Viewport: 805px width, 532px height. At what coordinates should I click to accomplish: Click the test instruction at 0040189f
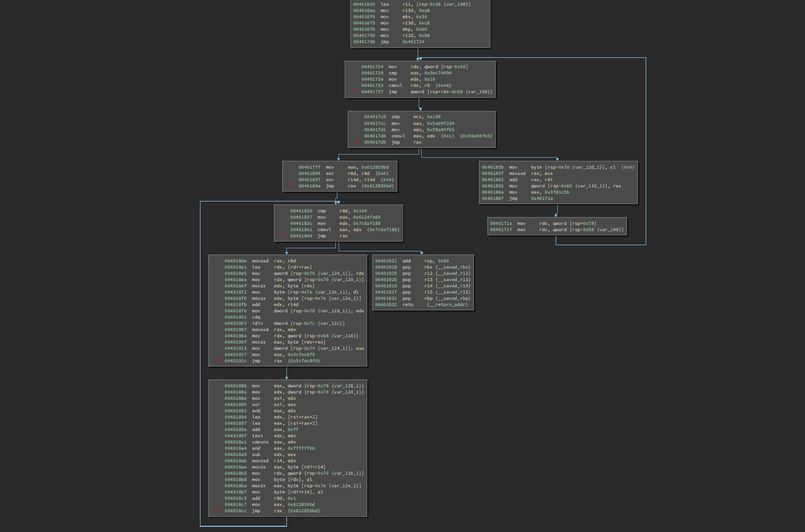coord(257,436)
